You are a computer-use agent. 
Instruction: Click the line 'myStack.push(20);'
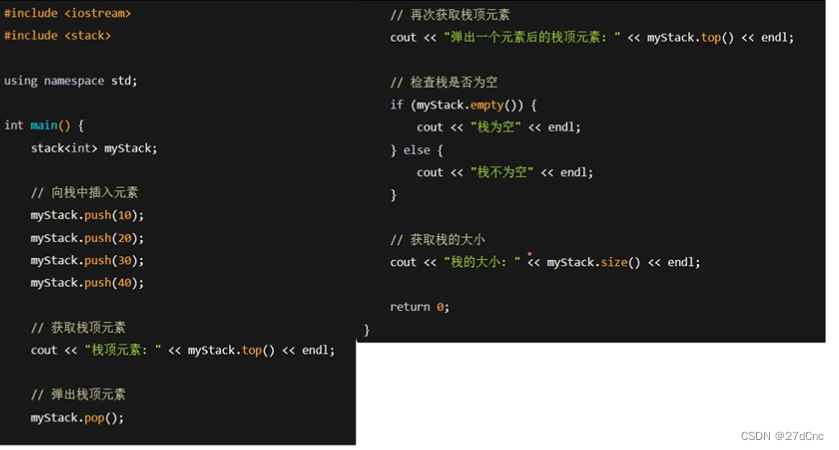tap(87, 238)
